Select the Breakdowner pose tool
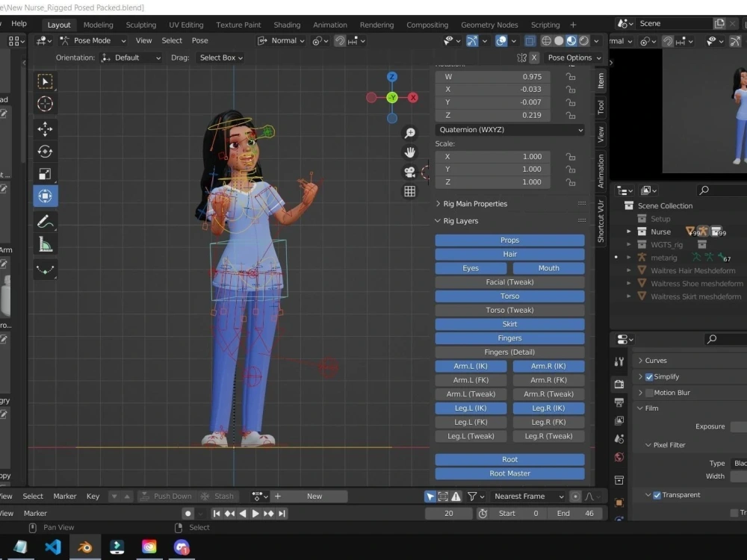The height and width of the screenshot is (560, 747). point(46,270)
